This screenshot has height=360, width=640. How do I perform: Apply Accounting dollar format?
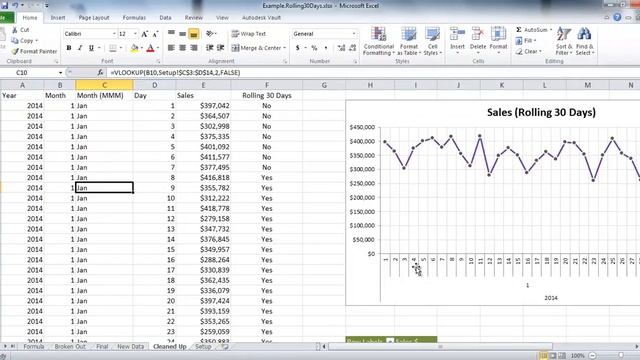point(298,48)
